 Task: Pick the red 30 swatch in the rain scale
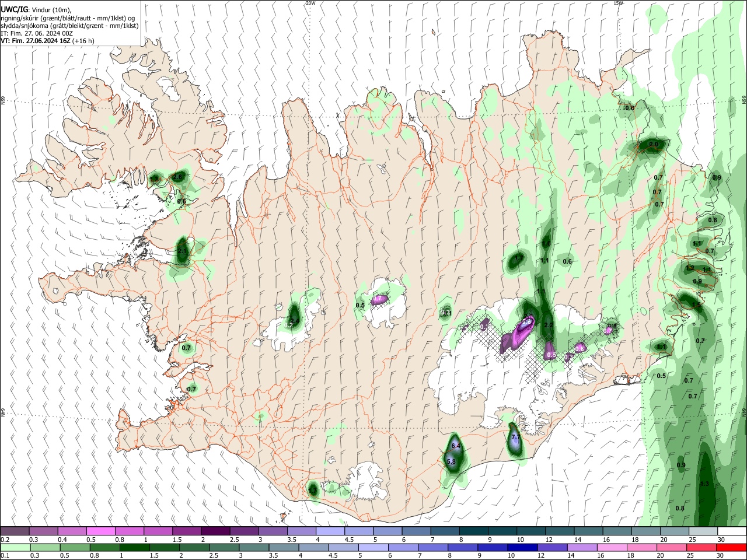pyautogui.click(x=732, y=547)
